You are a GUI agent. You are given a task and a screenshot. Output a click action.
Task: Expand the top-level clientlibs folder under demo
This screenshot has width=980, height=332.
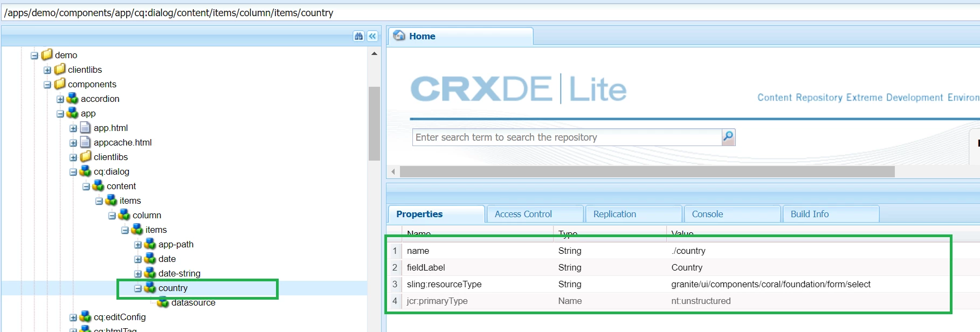(47, 70)
